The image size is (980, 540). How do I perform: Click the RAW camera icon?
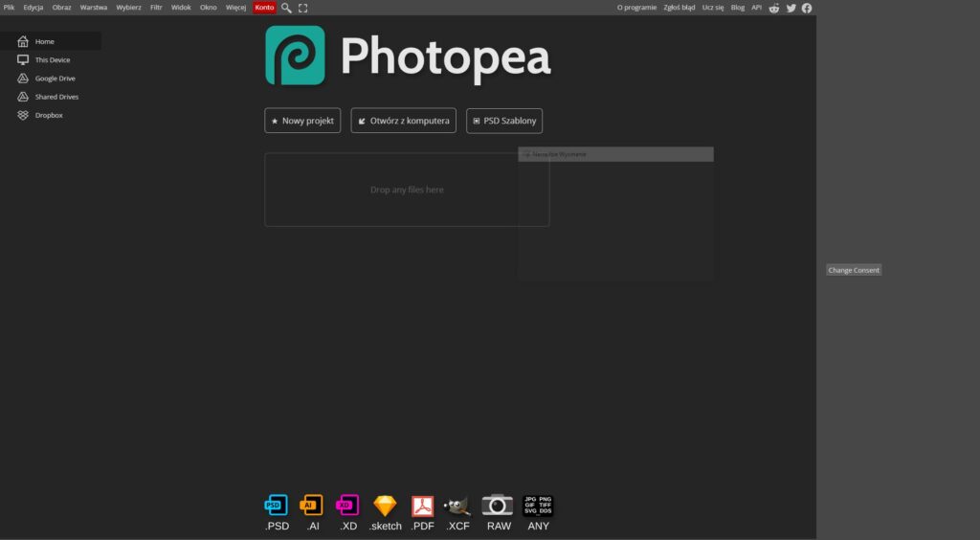click(498, 505)
